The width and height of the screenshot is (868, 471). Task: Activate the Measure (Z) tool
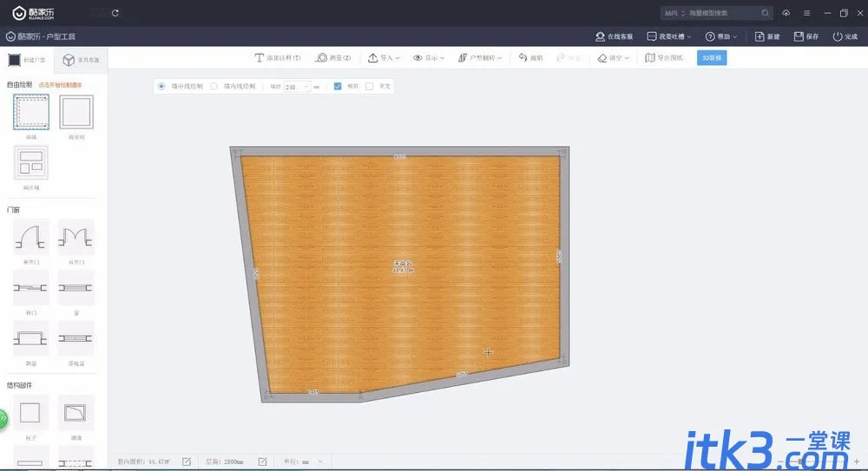coord(333,57)
